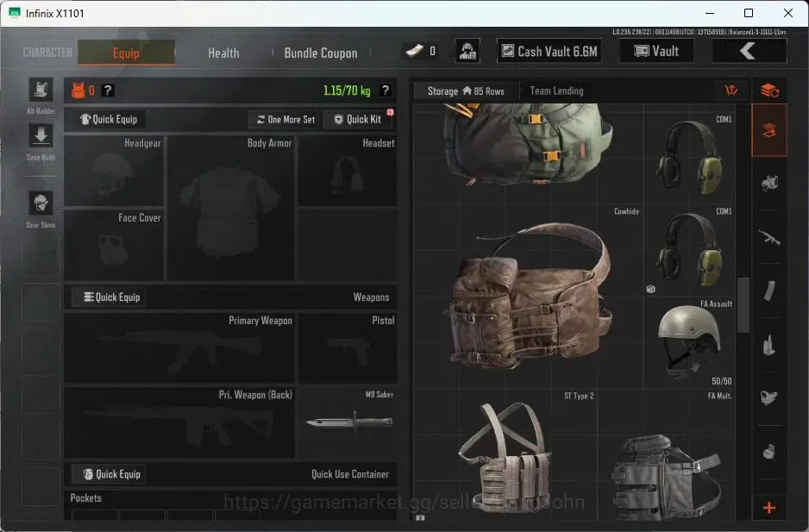Screen dimensions: 809x532
Task: Select the FA Mult. black vest item
Action: tap(667, 455)
